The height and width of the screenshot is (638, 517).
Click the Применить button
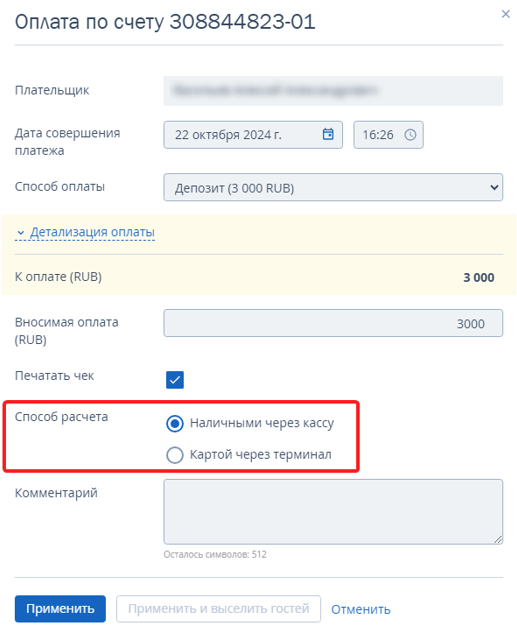(x=60, y=609)
